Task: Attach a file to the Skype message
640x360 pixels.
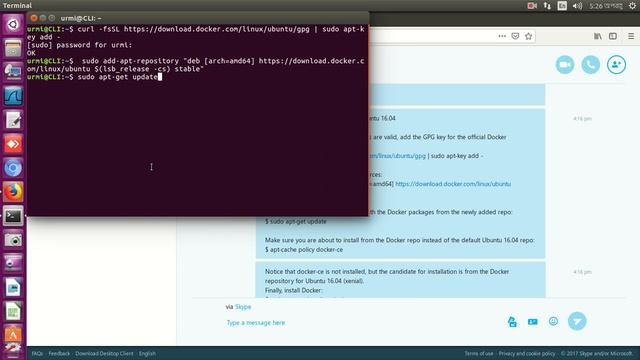Action: click(512, 322)
